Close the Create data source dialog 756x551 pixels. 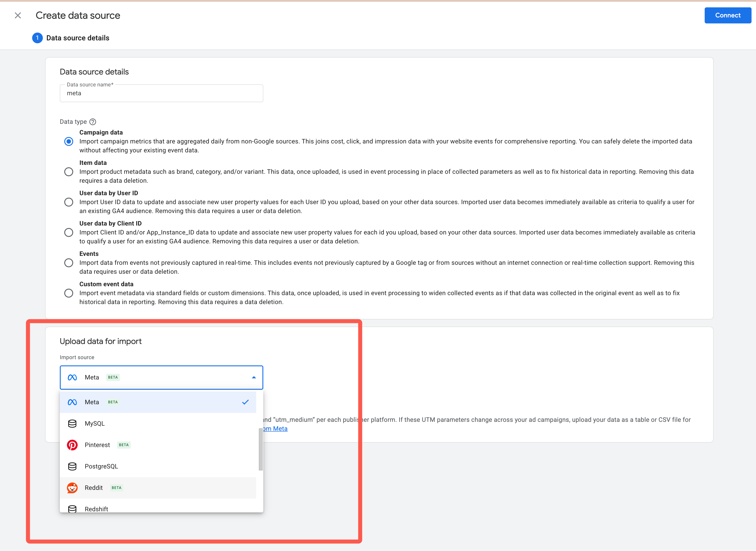pos(18,15)
